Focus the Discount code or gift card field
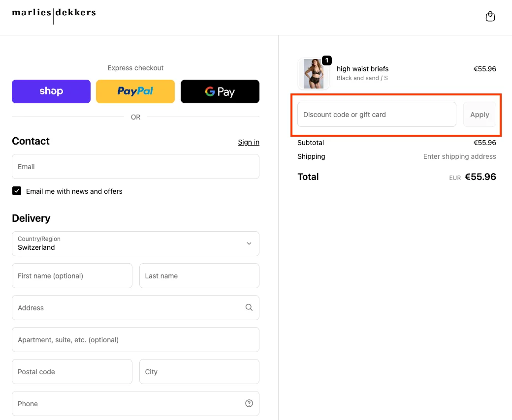The height and width of the screenshot is (420, 512). click(377, 115)
